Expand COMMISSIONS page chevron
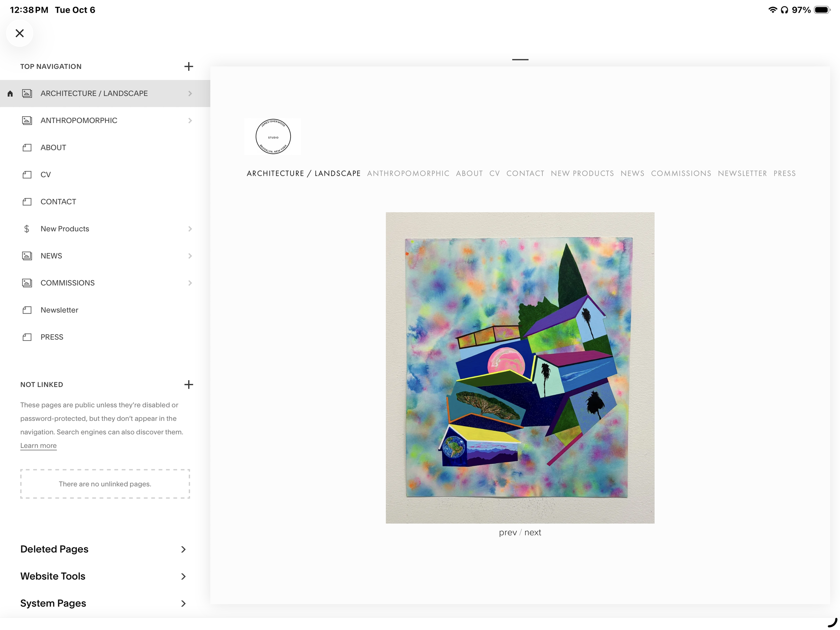This screenshot has height=630, width=840. pyautogui.click(x=190, y=283)
